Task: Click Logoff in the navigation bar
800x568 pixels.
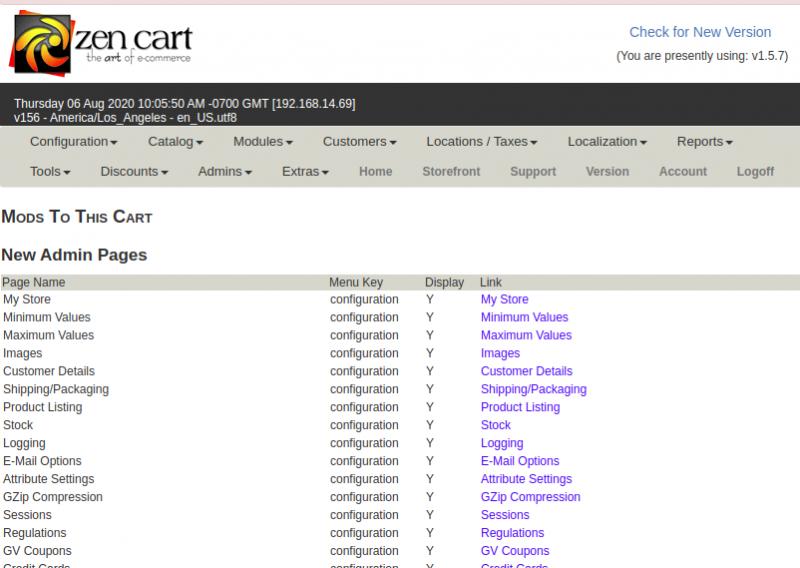Action: pos(755,171)
